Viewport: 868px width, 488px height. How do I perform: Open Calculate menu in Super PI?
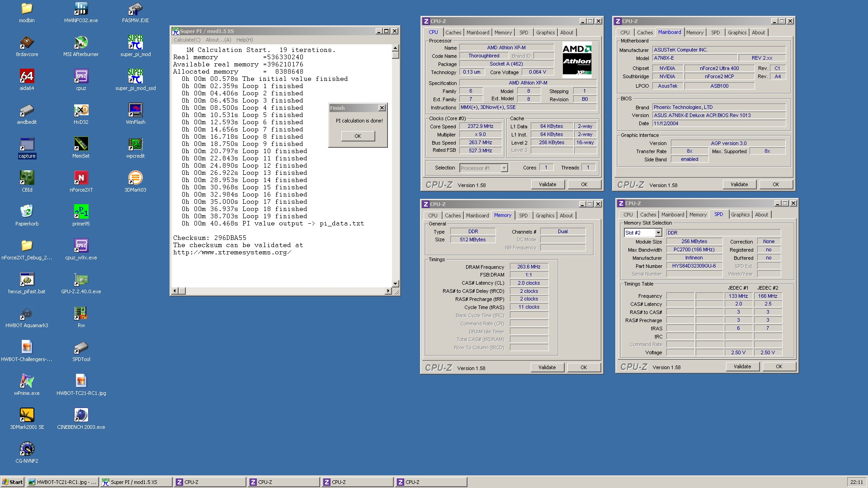click(187, 40)
